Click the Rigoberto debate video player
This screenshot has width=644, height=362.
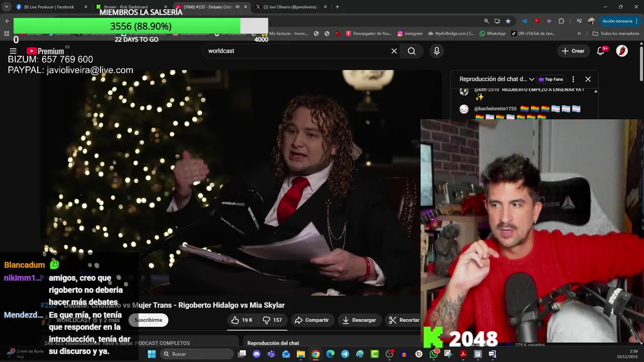pyautogui.click(x=241, y=182)
